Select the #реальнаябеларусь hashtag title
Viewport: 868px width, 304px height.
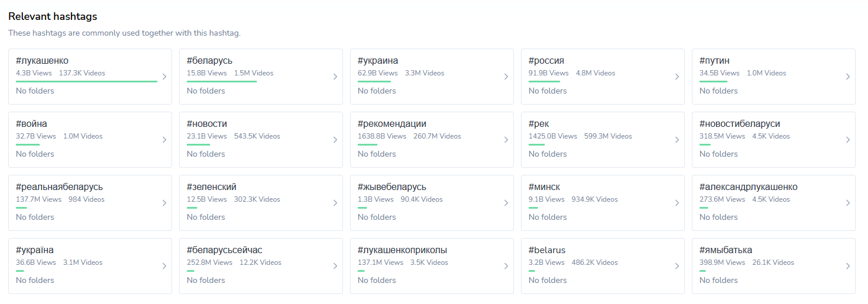point(59,187)
